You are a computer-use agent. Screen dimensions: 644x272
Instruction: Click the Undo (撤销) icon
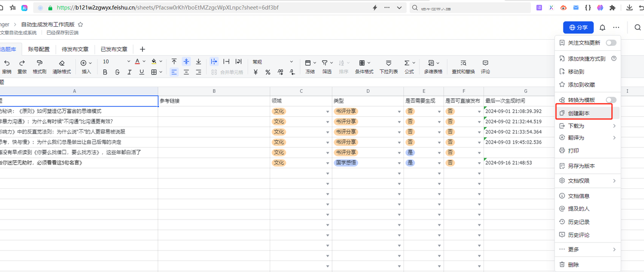pos(7,62)
